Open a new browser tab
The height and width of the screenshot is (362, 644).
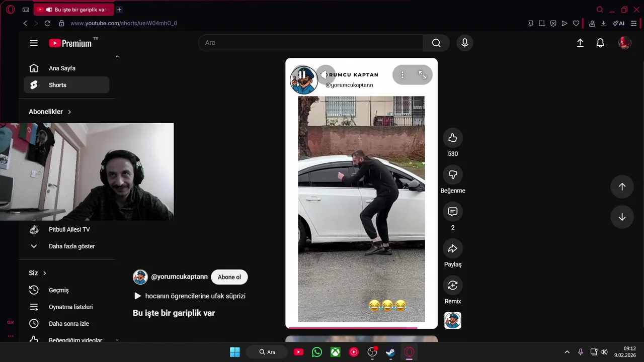(119, 10)
